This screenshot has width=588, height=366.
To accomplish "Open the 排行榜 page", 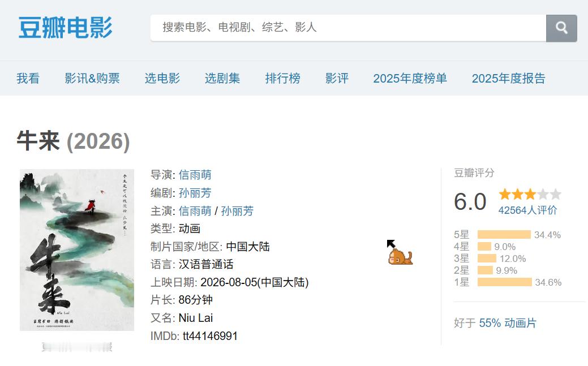I will [283, 79].
